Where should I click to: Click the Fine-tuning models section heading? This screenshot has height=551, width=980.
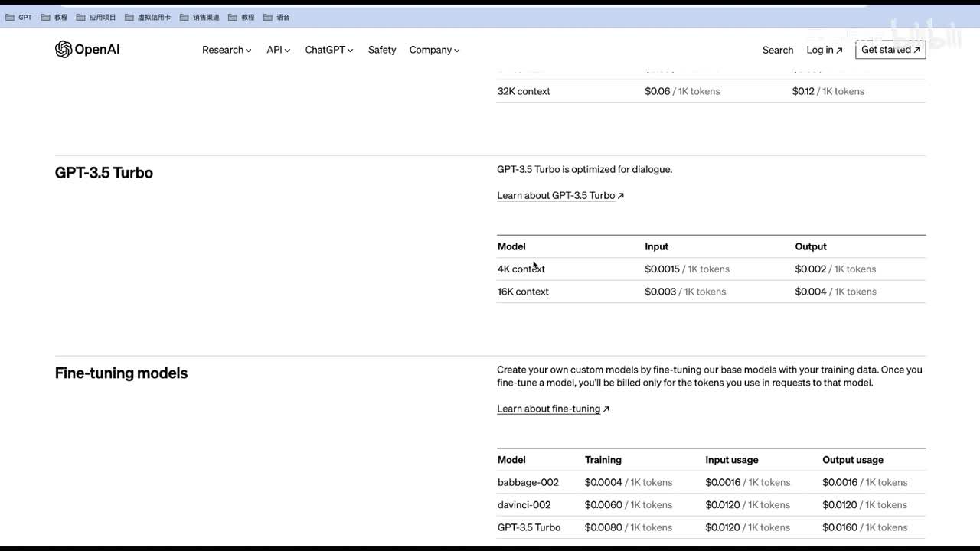pyautogui.click(x=121, y=373)
